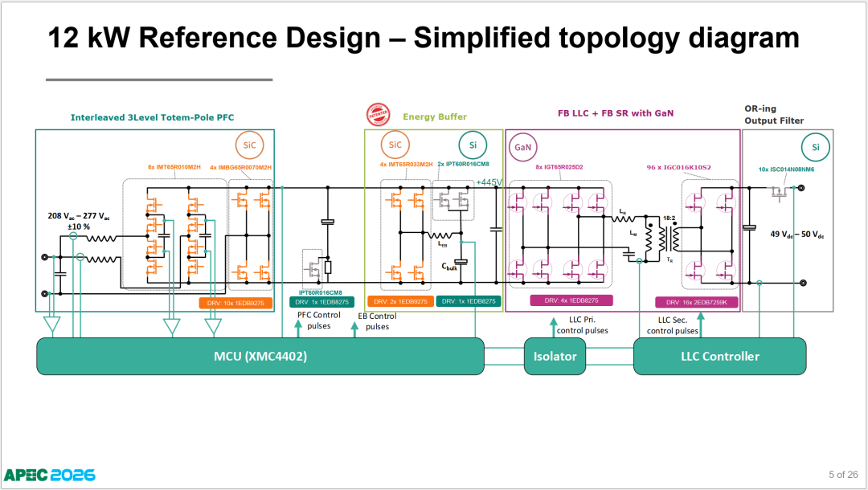This screenshot has width=868, height=490.
Task: Click the leftmost amplifier triangle above the MCU
Action: point(51,325)
